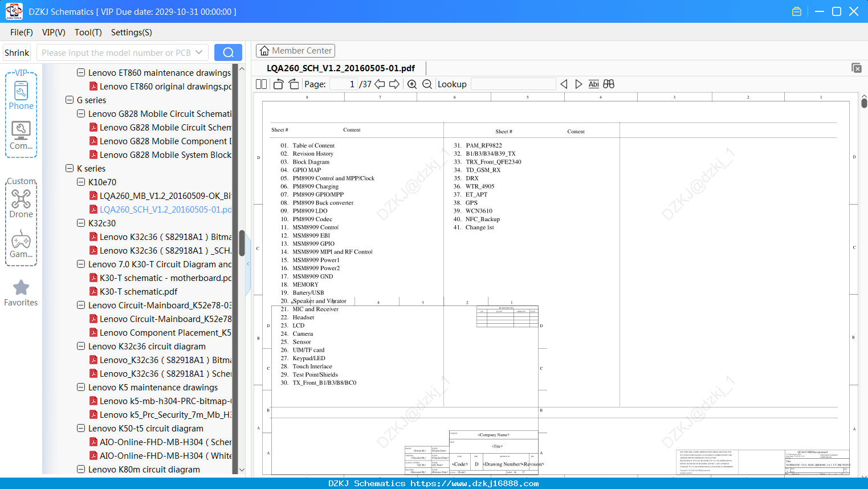The image size is (868, 489).
Task: Click the Shrink button
Action: click(17, 52)
